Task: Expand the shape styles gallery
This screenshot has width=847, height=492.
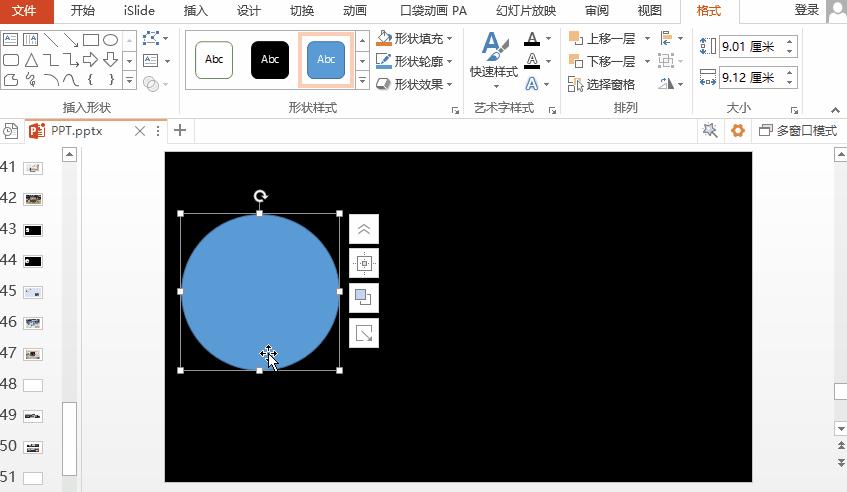Action: click(362, 81)
